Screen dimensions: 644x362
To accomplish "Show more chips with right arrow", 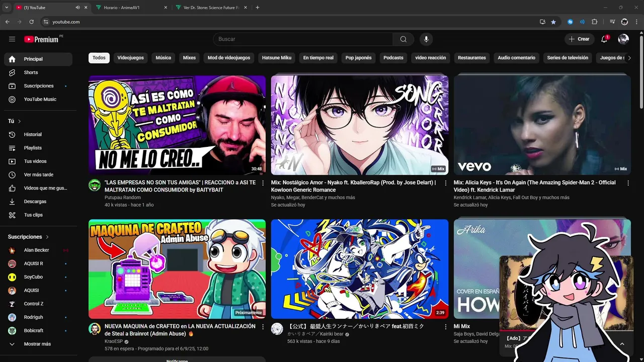I will coord(630,58).
